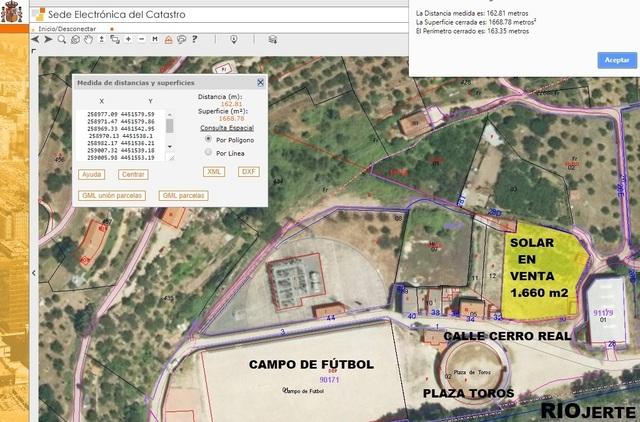Activate the hand pan tool

(88, 39)
